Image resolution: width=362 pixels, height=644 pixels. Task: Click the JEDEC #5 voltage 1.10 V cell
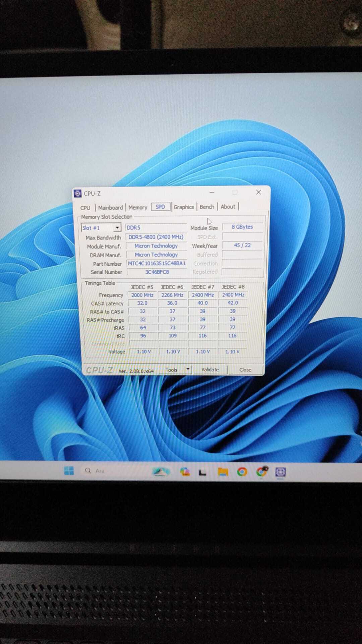144,352
